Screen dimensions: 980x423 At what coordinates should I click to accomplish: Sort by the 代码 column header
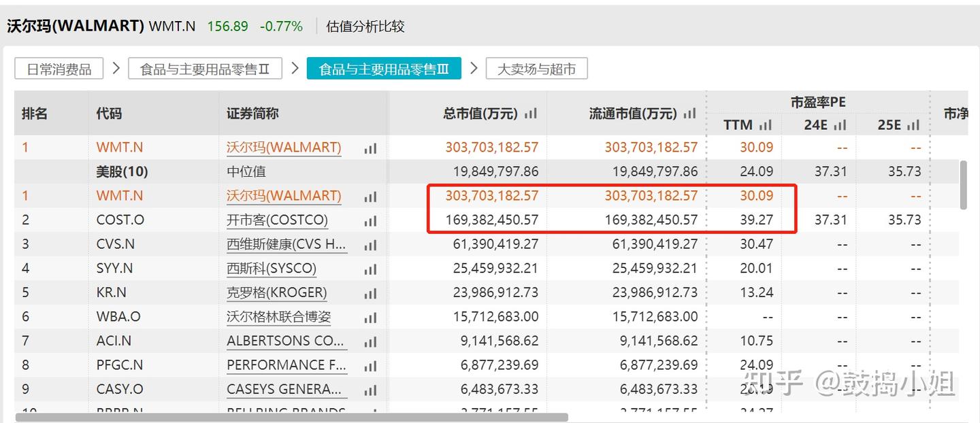(x=109, y=114)
